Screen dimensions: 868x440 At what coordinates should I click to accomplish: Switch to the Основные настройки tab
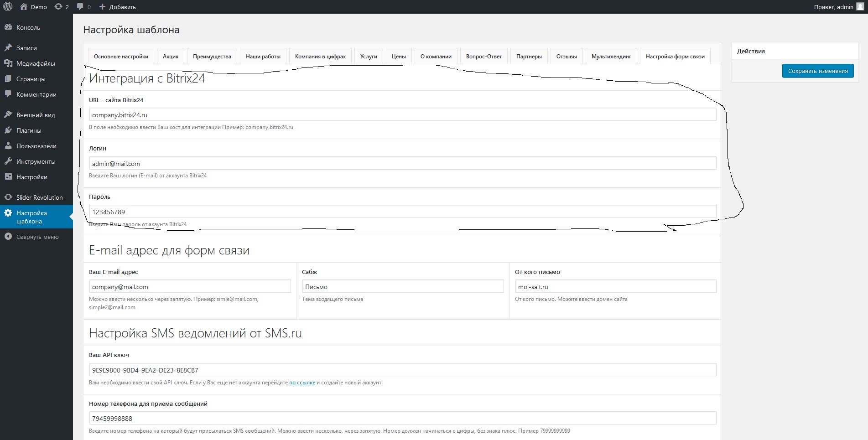point(121,57)
